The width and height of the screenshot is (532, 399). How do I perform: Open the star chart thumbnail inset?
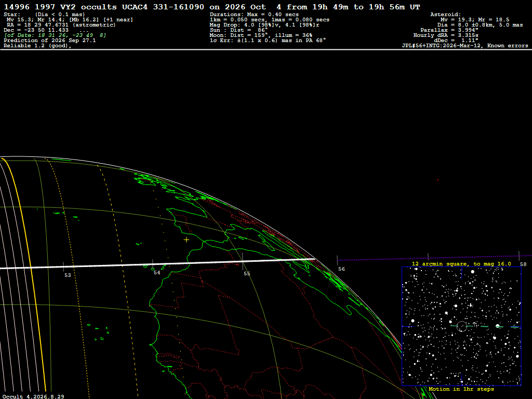coord(461,326)
